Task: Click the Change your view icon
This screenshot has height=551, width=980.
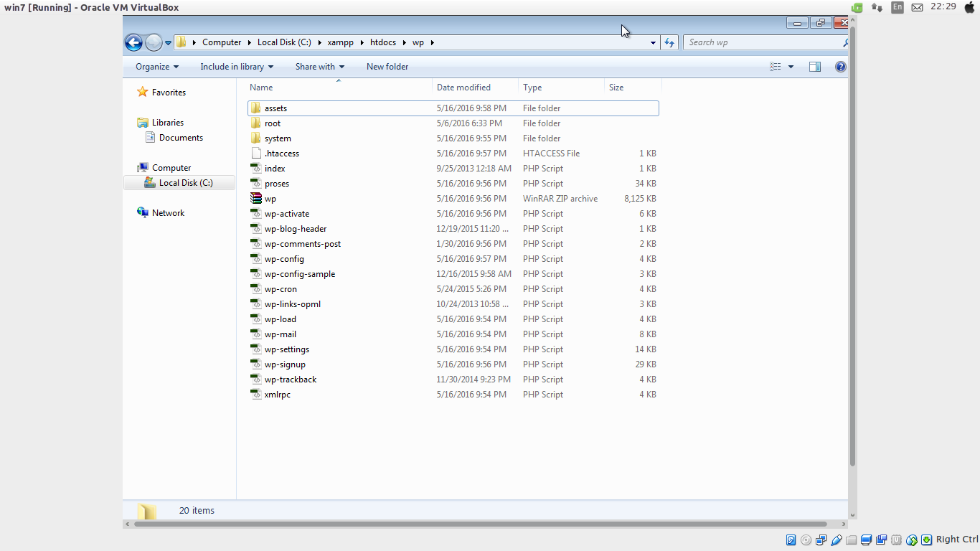Action: (x=776, y=67)
